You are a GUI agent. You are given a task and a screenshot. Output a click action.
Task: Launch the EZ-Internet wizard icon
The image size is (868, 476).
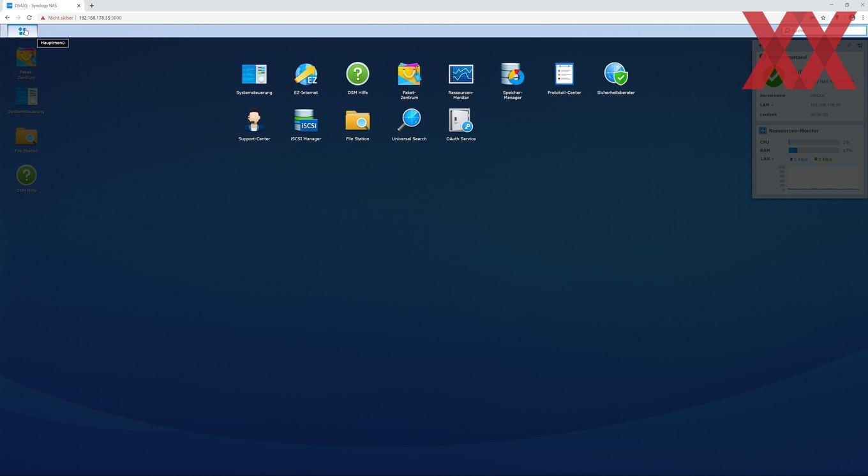(x=306, y=78)
